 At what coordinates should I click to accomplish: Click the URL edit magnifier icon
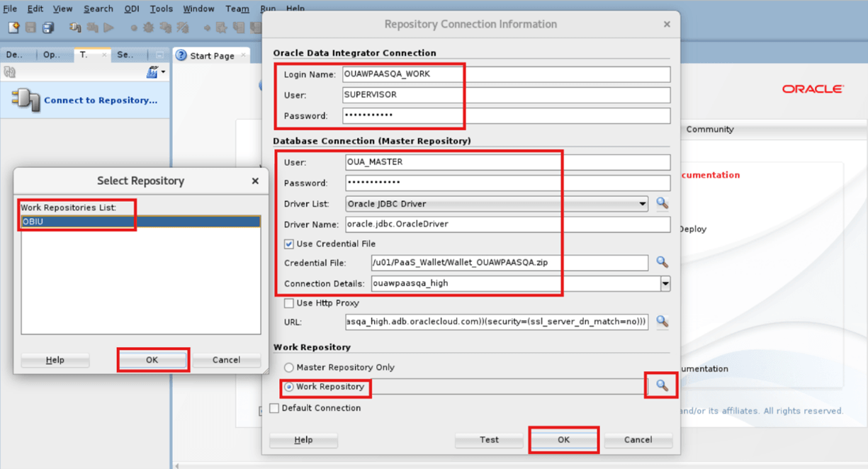point(662,322)
